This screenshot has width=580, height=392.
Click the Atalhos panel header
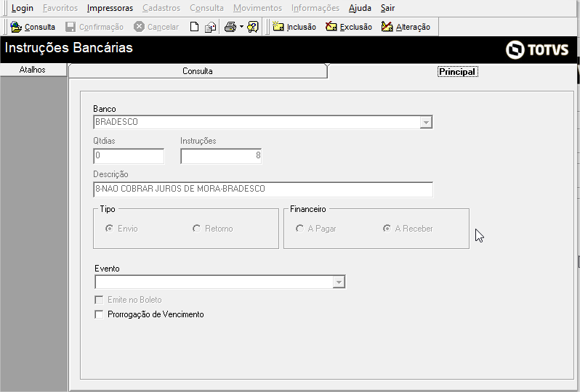click(33, 70)
